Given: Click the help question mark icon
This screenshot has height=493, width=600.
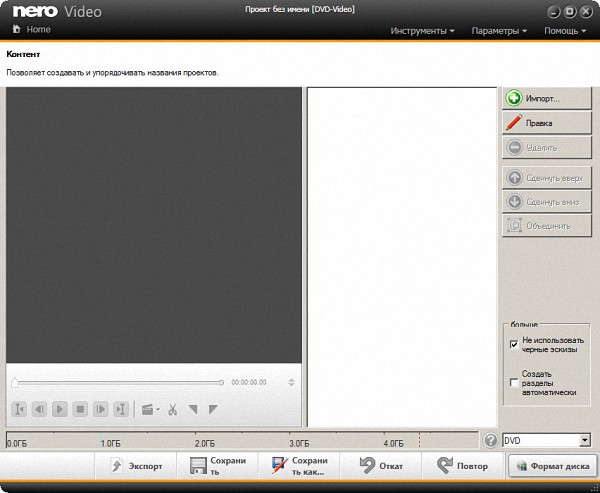Looking at the screenshot, I should (x=490, y=440).
